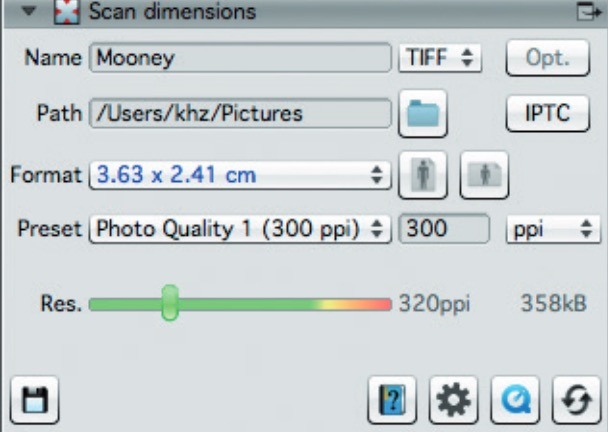Select portrait orientation icon
This screenshot has width=608, height=432.
point(423,176)
